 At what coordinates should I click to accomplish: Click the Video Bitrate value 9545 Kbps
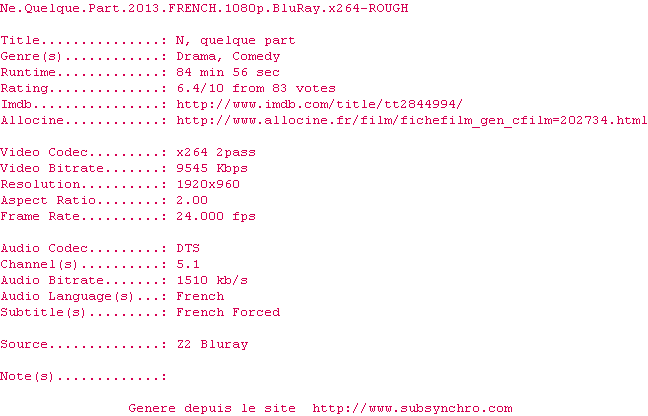click(x=212, y=169)
